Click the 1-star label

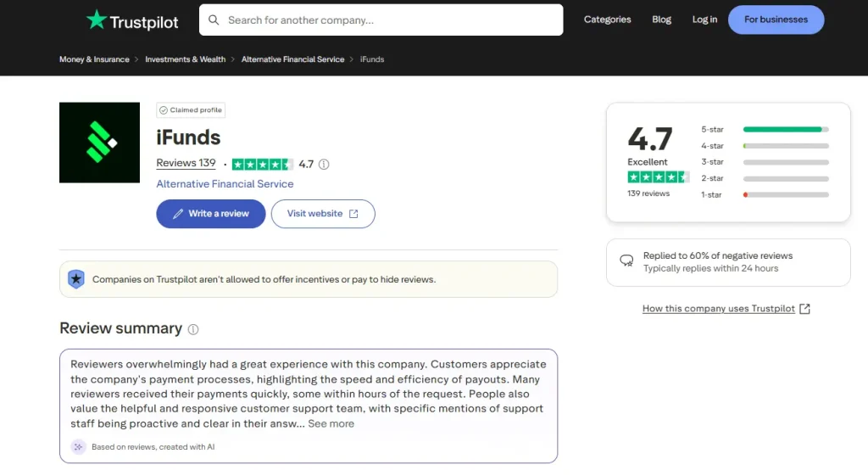click(711, 194)
